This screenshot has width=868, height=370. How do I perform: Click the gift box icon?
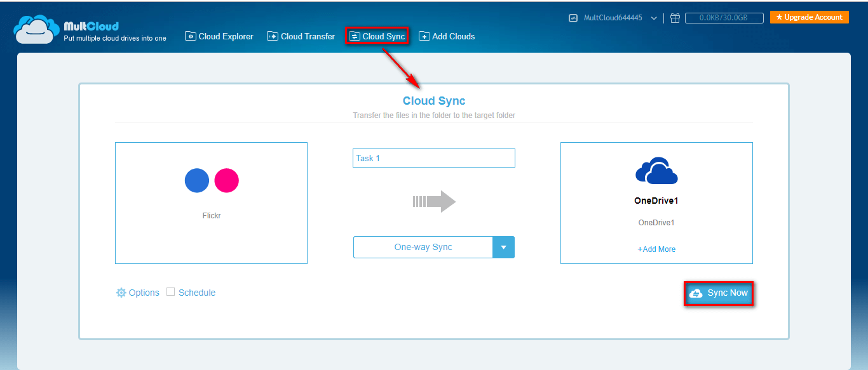point(675,18)
